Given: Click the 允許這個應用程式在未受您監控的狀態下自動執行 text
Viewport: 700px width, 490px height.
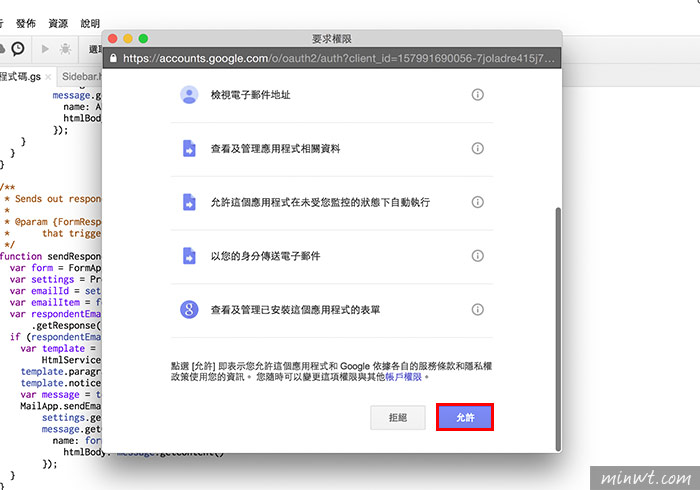Looking at the screenshot, I should [320, 202].
